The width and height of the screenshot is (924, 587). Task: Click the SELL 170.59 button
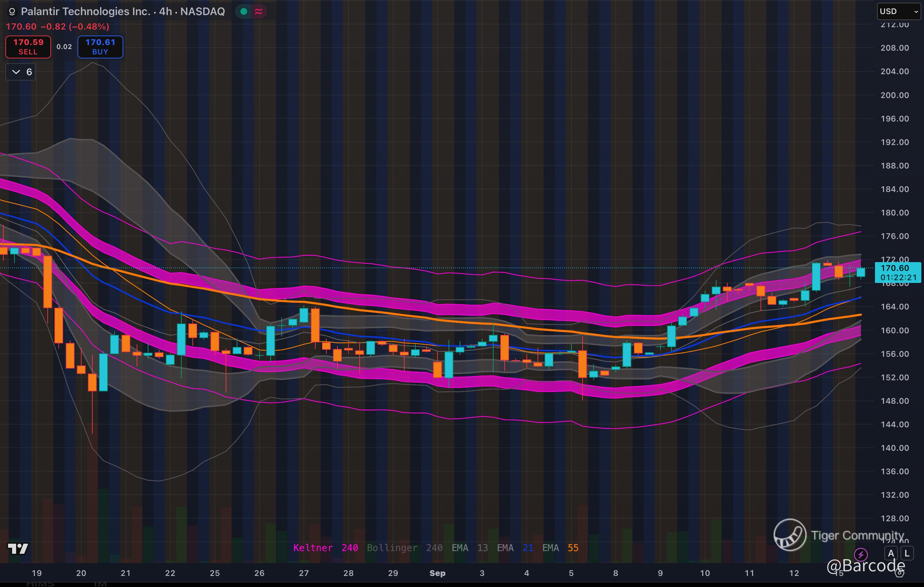[x=28, y=47]
